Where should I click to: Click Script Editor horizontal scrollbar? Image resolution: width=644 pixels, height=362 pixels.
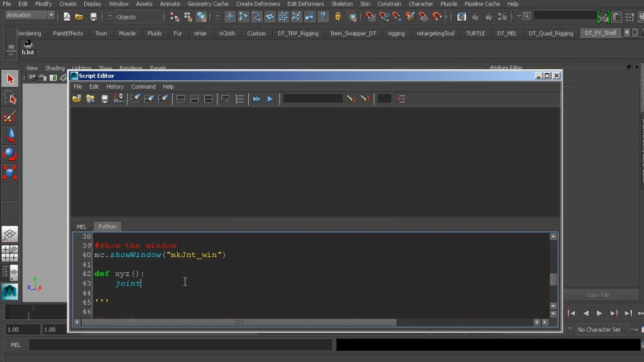239,322
